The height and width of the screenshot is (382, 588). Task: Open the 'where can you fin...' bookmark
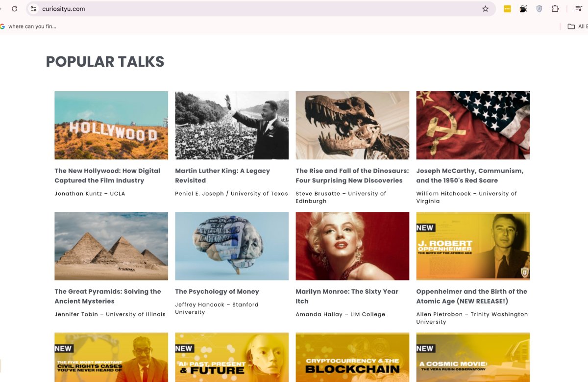coord(29,26)
